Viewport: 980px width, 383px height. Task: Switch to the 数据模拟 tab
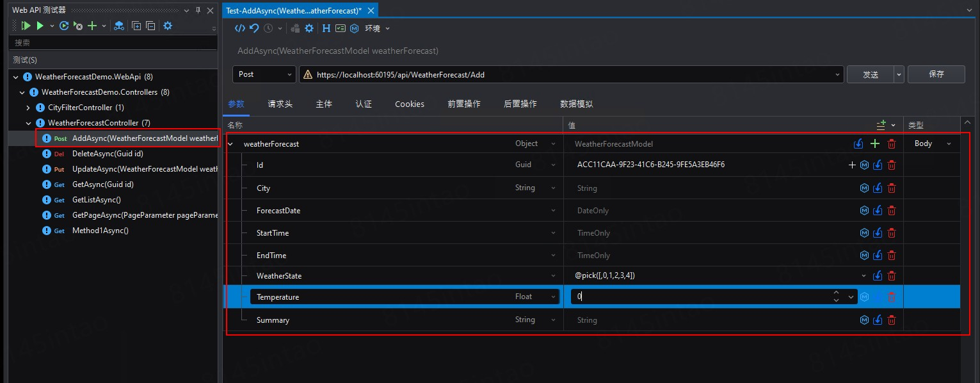pyautogui.click(x=577, y=104)
